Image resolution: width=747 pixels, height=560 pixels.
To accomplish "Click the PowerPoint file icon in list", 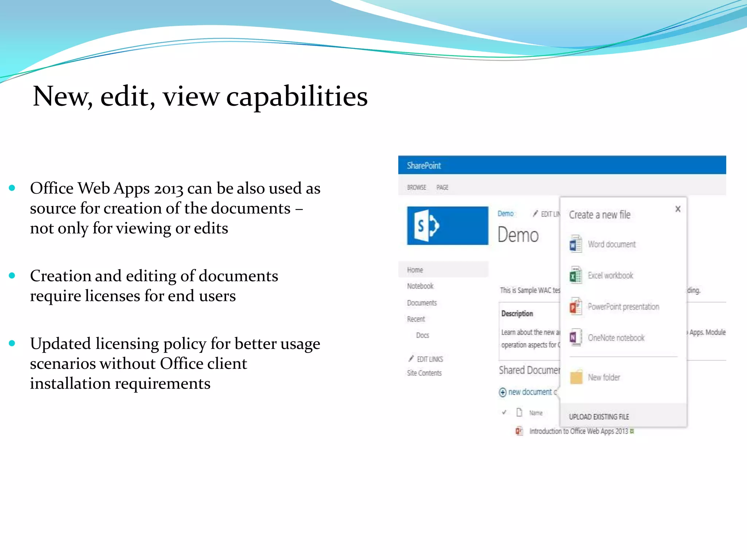I will tap(519, 431).
